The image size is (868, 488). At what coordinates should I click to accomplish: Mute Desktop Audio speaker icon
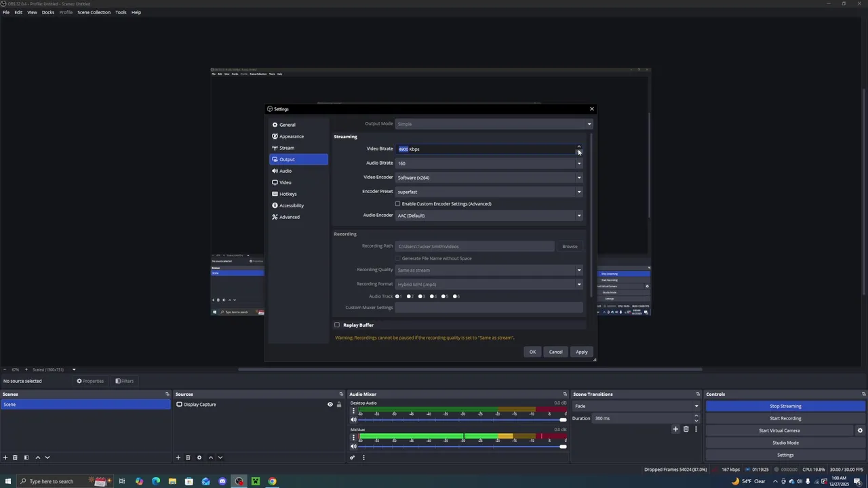(x=353, y=420)
